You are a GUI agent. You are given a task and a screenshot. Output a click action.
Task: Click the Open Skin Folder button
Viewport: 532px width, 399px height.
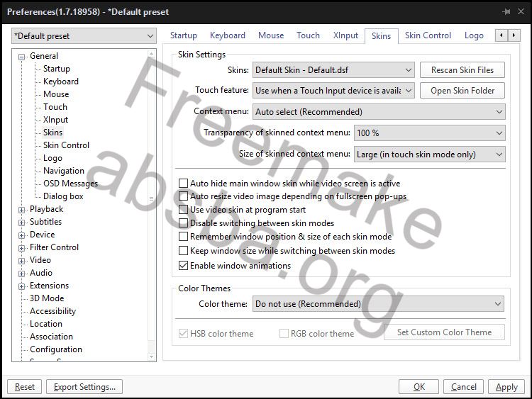(462, 91)
